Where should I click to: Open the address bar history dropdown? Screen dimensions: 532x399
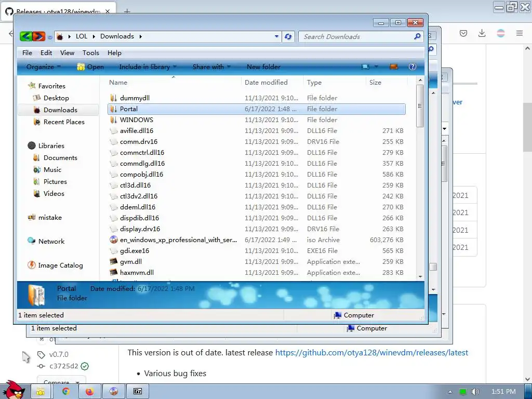pos(276,36)
